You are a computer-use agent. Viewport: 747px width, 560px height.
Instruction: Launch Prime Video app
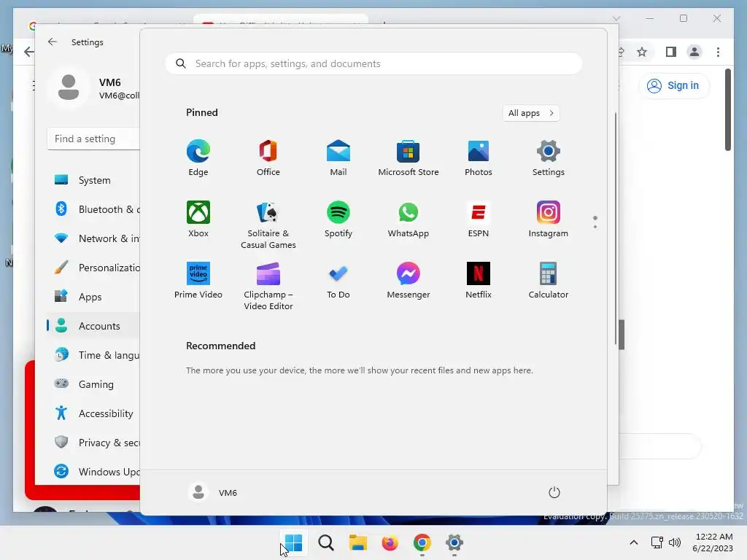click(x=198, y=281)
